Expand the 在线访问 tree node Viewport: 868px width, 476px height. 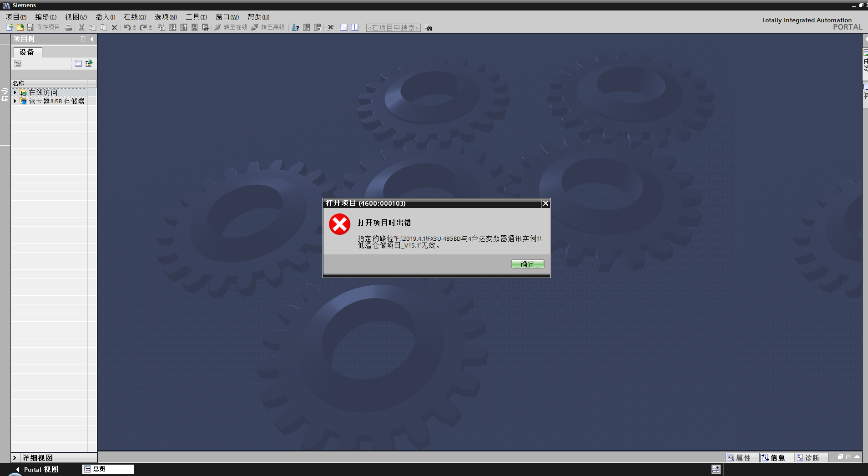(15, 92)
